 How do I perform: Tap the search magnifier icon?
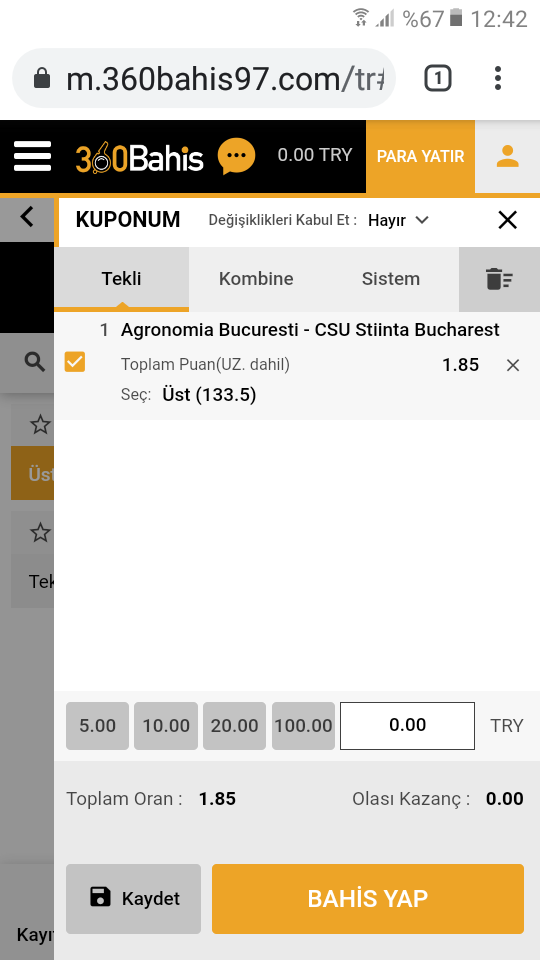34,362
